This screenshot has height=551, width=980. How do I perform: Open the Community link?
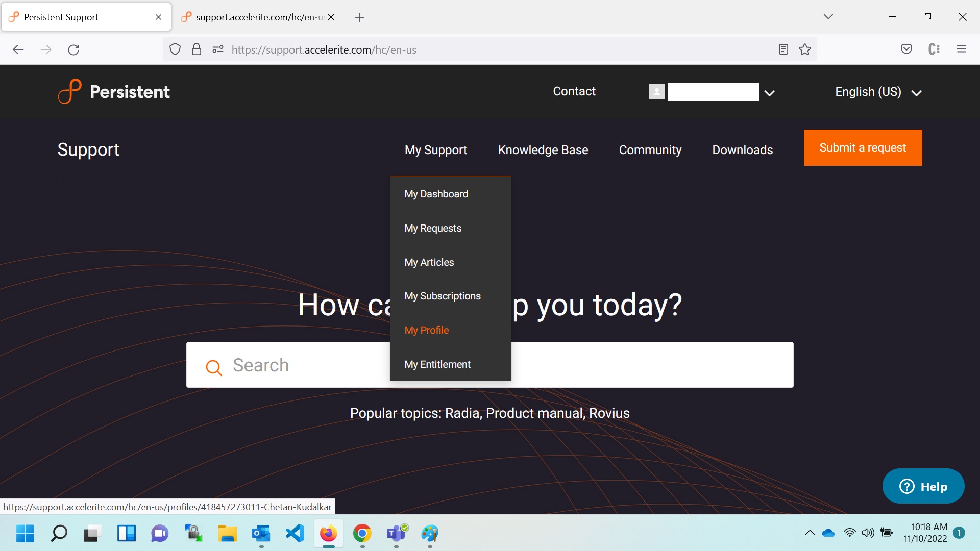tap(650, 150)
